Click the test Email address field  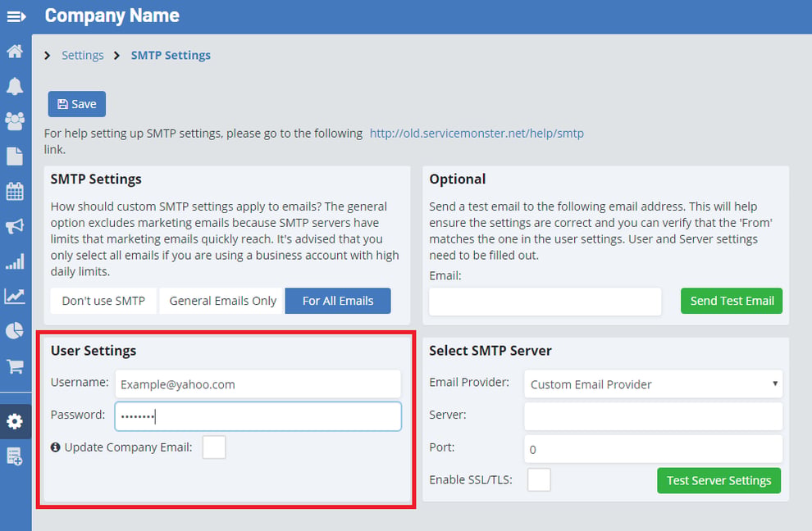click(545, 302)
